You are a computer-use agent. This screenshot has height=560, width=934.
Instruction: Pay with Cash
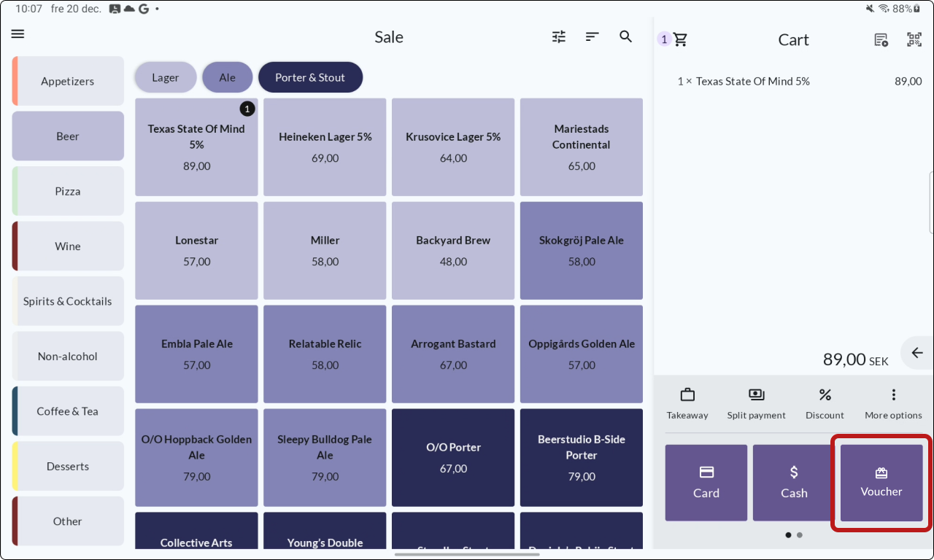click(794, 483)
